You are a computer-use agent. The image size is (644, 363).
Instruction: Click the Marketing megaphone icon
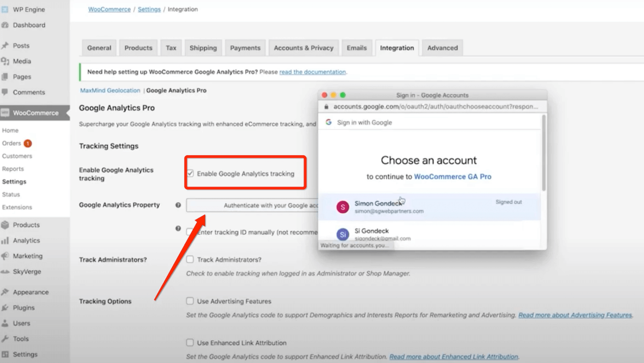(x=5, y=256)
